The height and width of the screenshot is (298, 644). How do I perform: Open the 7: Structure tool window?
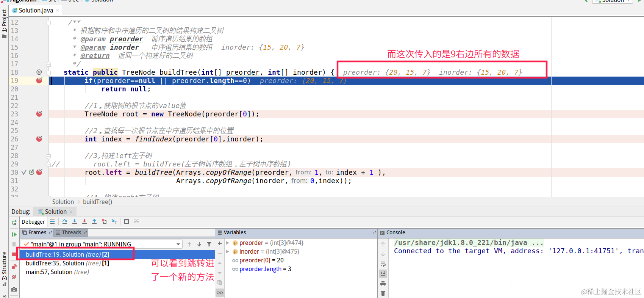[x=4, y=268]
